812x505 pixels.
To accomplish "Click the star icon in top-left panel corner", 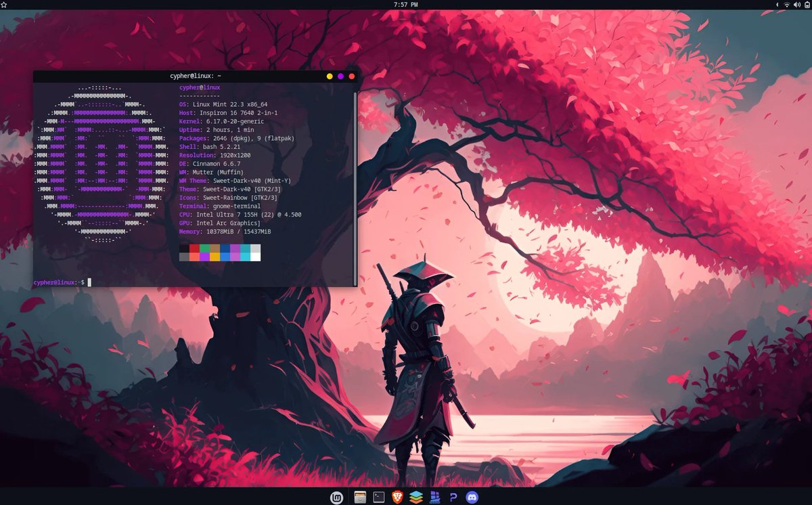I will coord(3,4).
